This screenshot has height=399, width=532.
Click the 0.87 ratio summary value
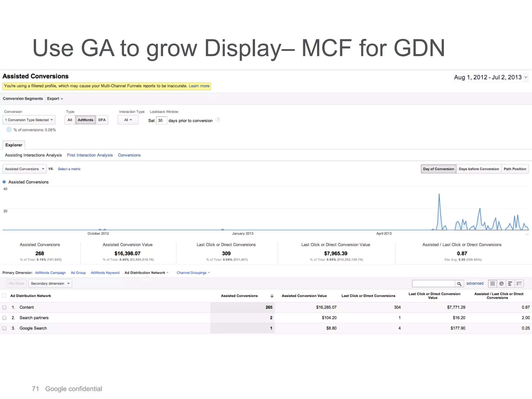pos(462,253)
